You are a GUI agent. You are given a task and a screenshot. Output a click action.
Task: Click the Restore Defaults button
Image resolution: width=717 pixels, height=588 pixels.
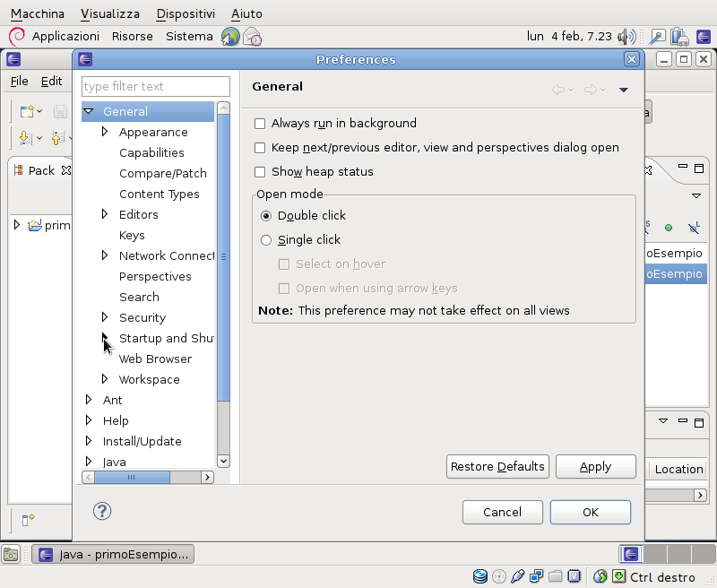(497, 467)
